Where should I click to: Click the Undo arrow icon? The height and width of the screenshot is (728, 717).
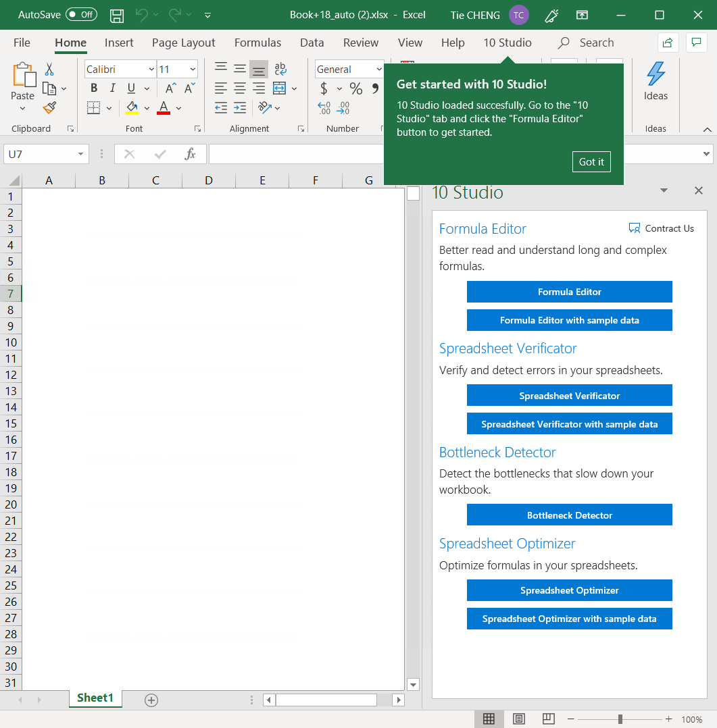pos(142,16)
